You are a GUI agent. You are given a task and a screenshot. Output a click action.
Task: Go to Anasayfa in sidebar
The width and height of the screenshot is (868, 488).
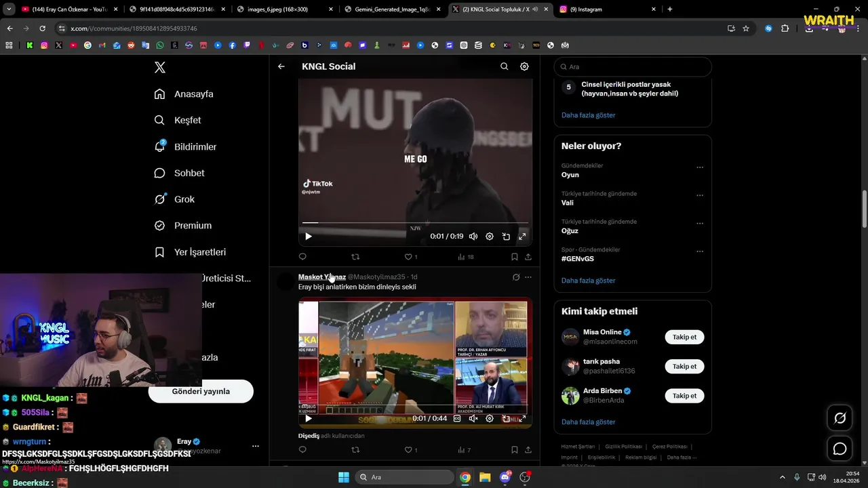pyautogui.click(x=184, y=94)
